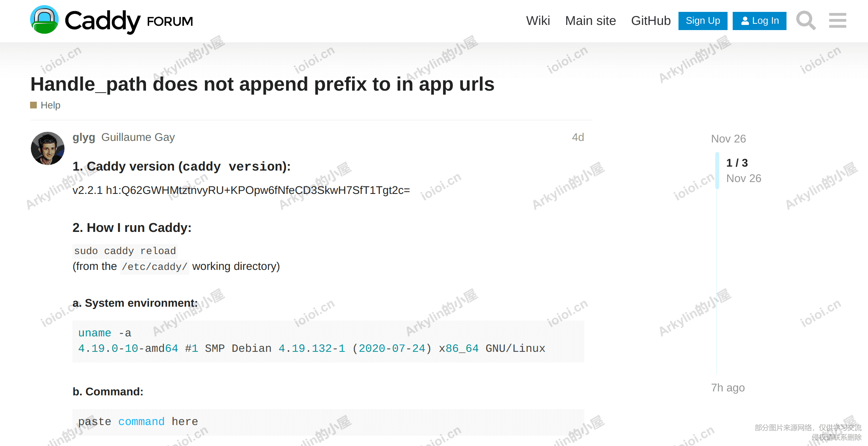Open the topic title link
This screenshot has width=868, height=446.
[x=262, y=84]
